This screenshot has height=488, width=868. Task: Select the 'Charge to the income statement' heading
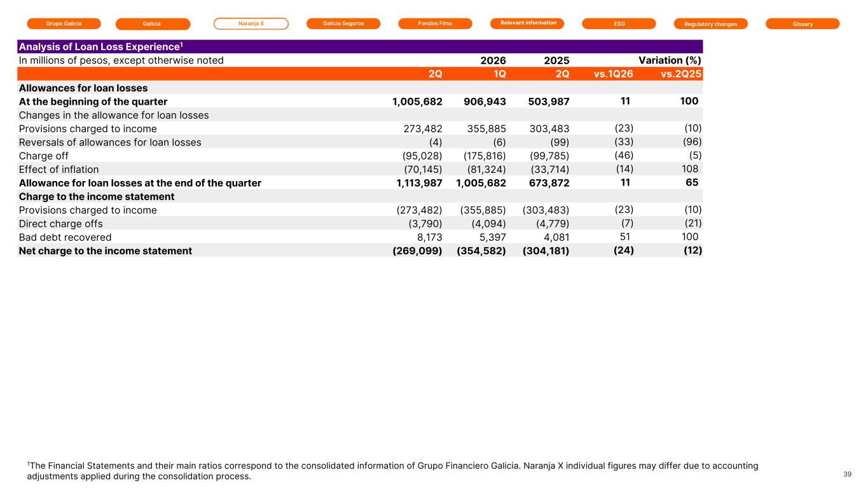(x=97, y=196)
